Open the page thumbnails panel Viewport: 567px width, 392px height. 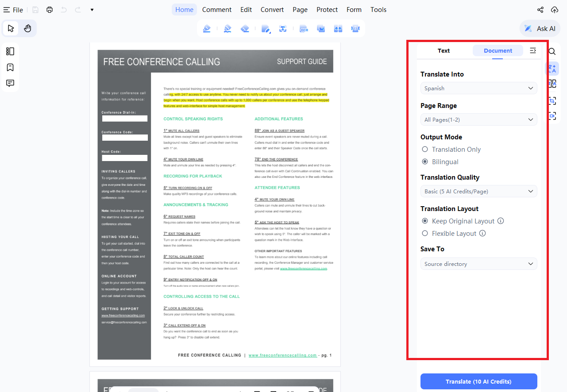[x=10, y=51]
